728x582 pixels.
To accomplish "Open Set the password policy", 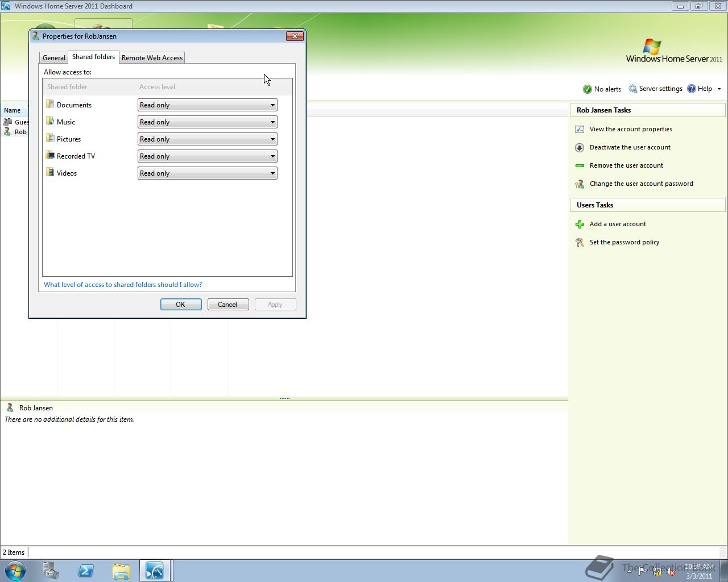I will coord(624,242).
